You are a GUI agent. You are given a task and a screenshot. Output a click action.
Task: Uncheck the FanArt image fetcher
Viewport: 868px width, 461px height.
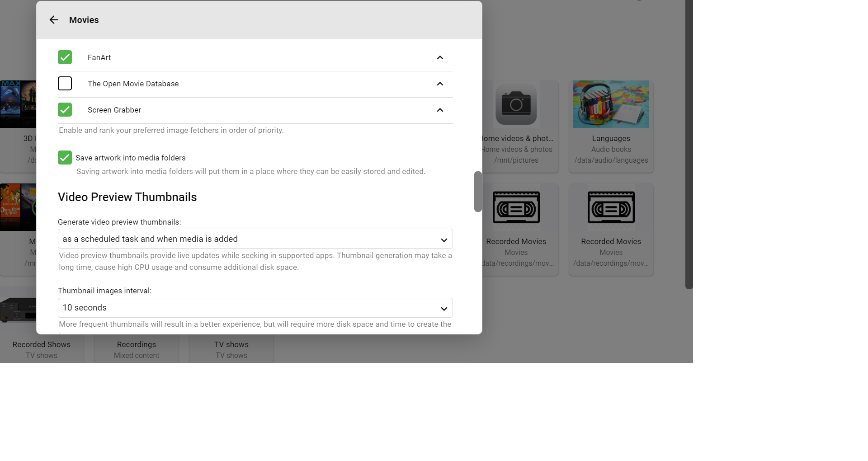(65, 57)
